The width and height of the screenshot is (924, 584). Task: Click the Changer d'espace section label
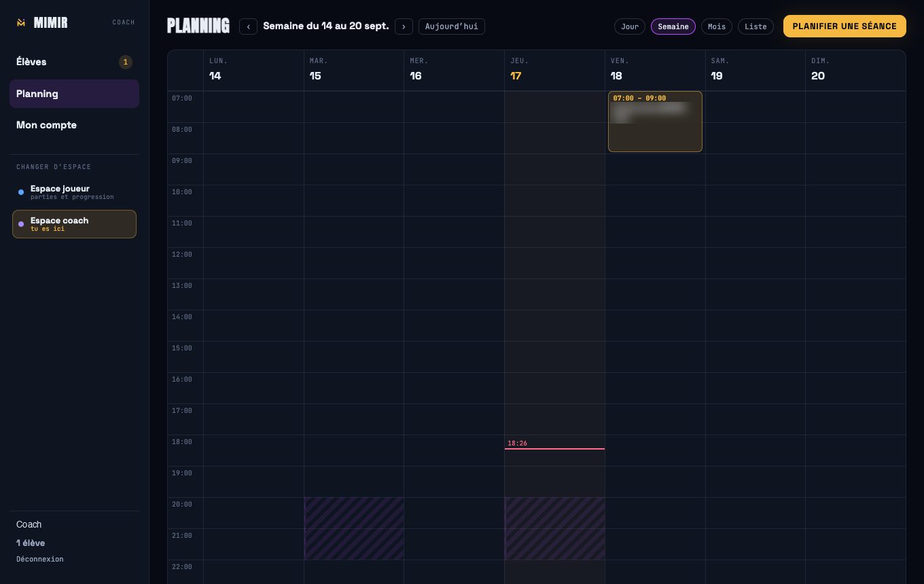(54, 167)
